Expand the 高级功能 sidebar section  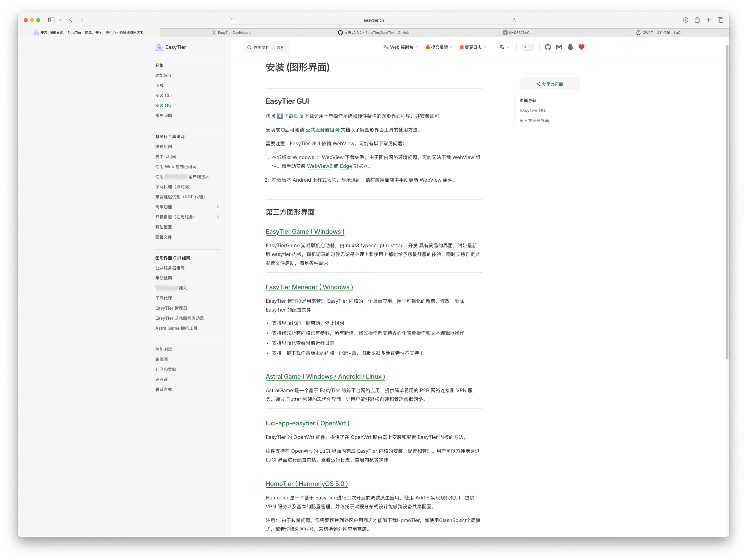point(217,207)
